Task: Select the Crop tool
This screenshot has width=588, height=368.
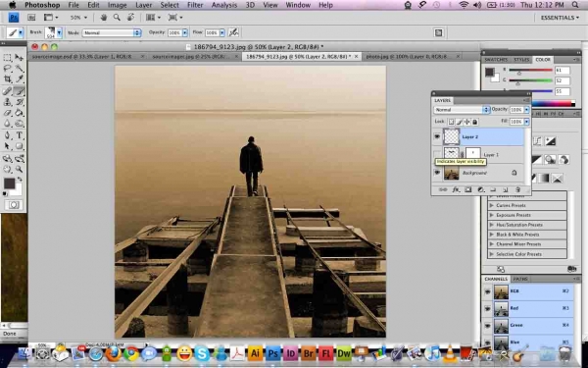Action: click(8, 79)
